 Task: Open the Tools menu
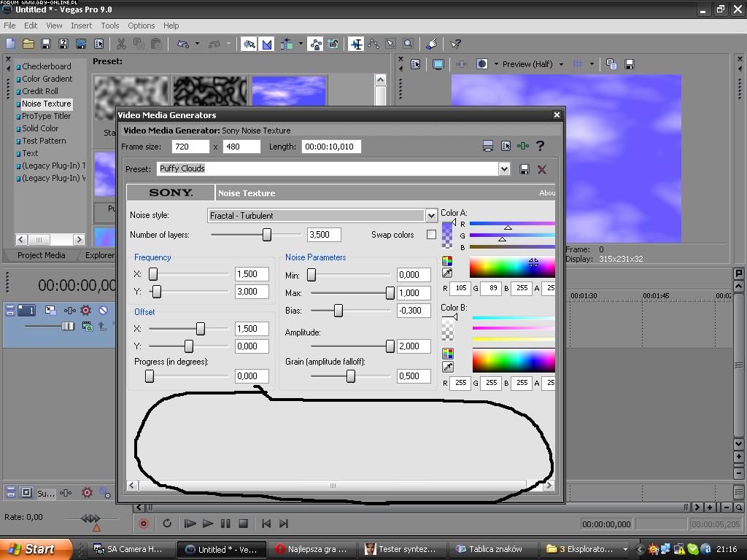pos(110,26)
